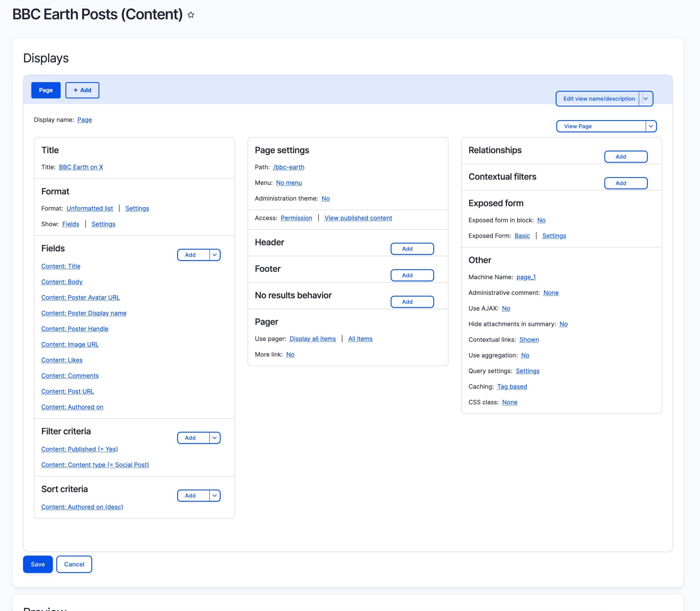Open the Display name Page link
The width and height of the screenshot is (700, 611).
coord(84,120)
